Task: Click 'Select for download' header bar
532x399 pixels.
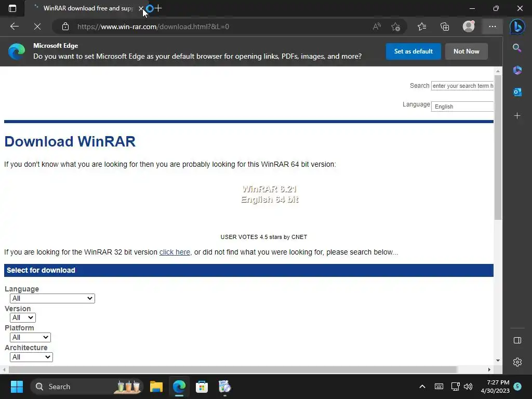Action: tap(249, 270)
